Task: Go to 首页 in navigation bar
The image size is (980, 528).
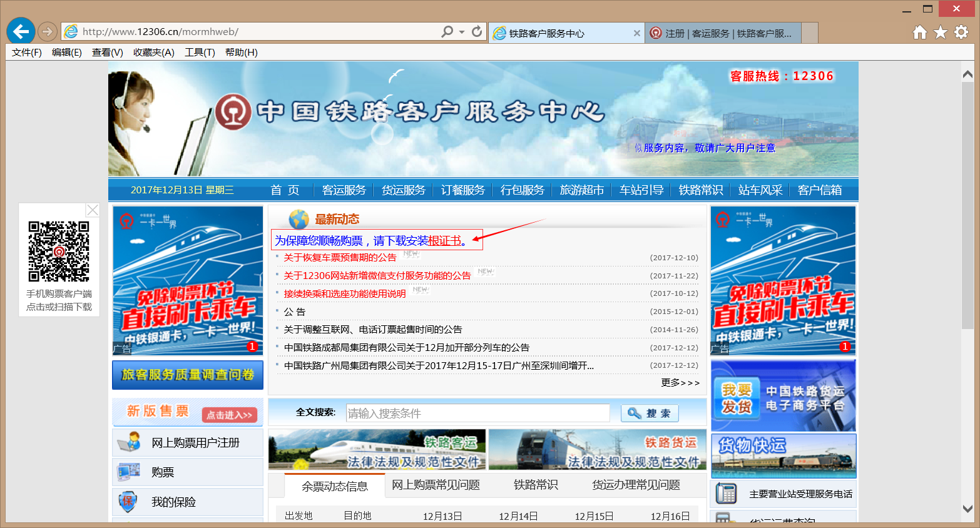Action: pyautogui.click(x=285, y=190)
